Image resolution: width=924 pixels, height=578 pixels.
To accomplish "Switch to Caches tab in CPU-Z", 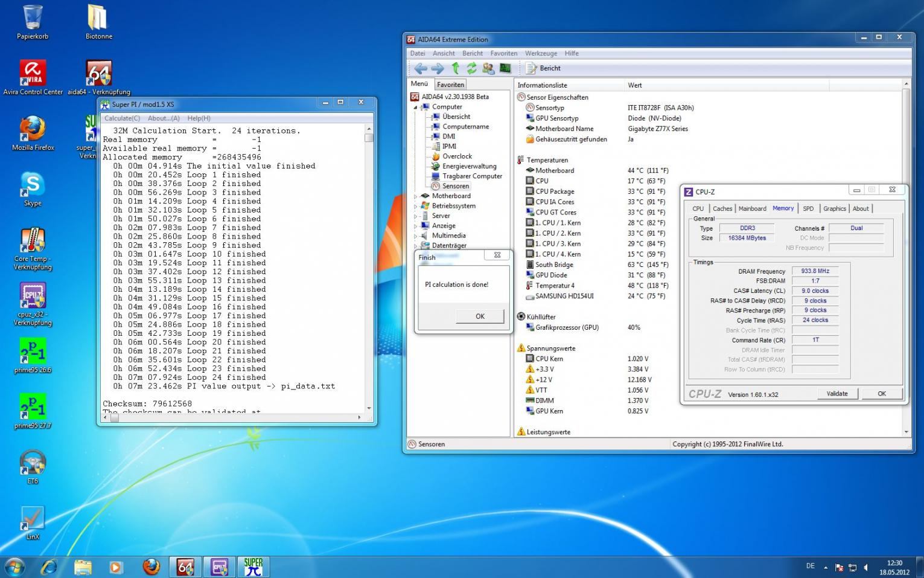I will pos(722,209).
